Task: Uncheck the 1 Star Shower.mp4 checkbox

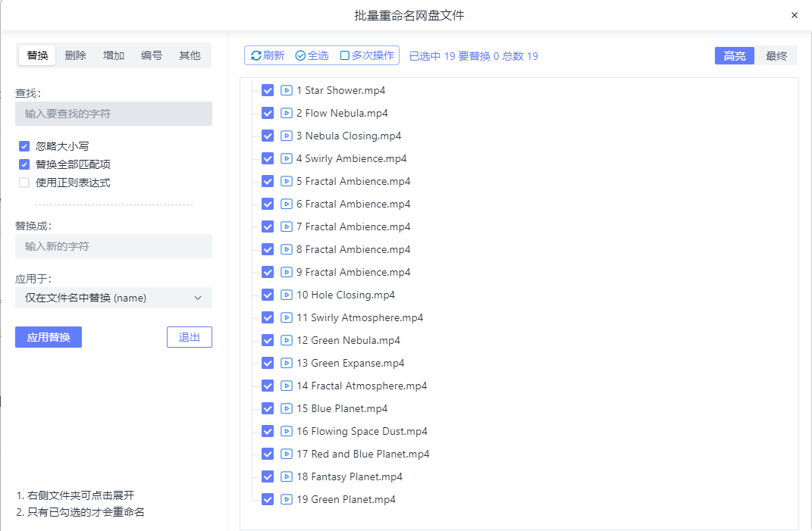Action: [268, 91]
